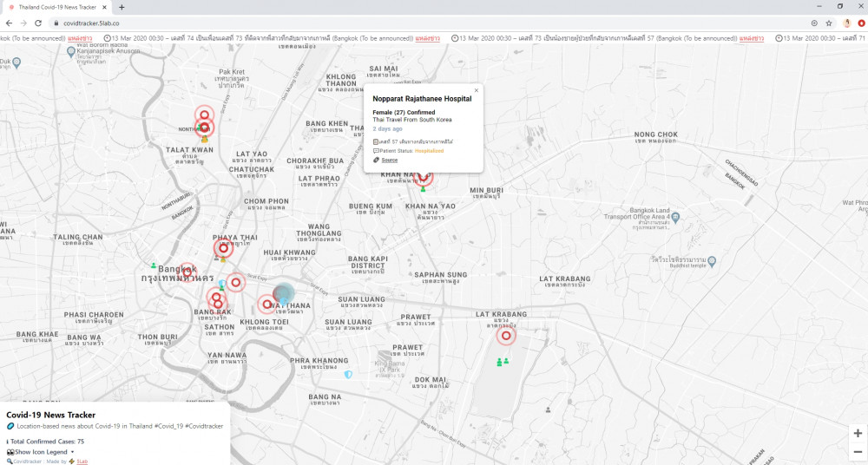
Task: Click the Saphan Sung district label
Action: [x=441, y=278]
